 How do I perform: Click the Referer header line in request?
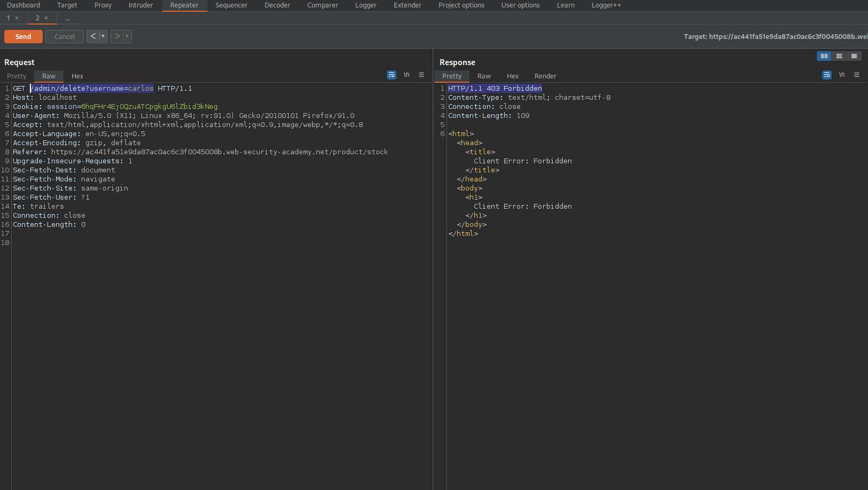[x=201, y=152]
